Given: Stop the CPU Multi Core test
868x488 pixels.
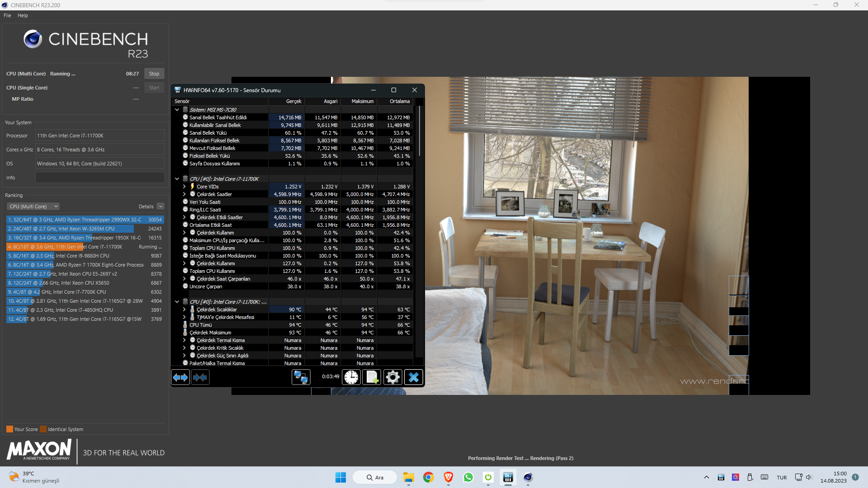Looking at the screenshot, I should tap(154, 74).
